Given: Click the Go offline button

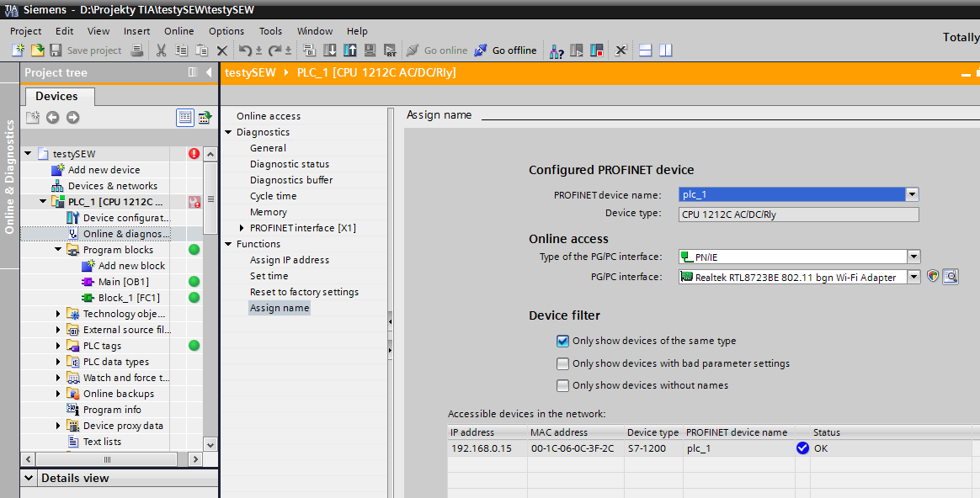Looking at the screenshot, I should pos(506,50).
